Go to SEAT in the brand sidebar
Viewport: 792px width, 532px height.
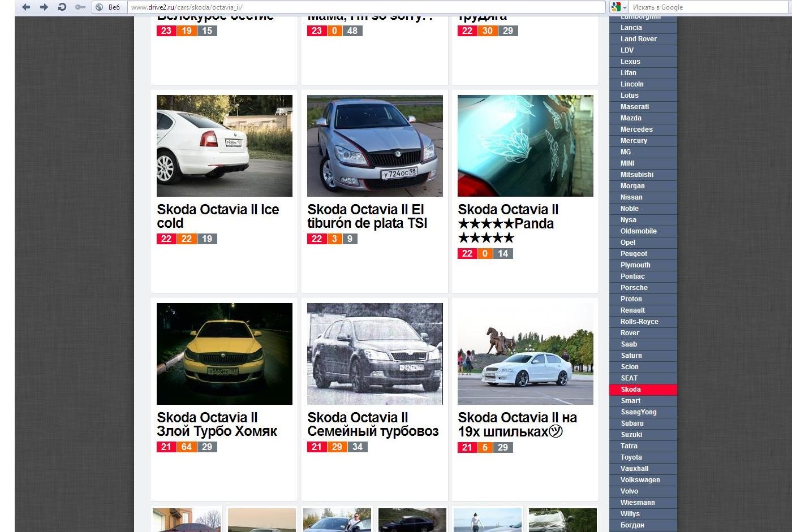[x=643, y=378]
